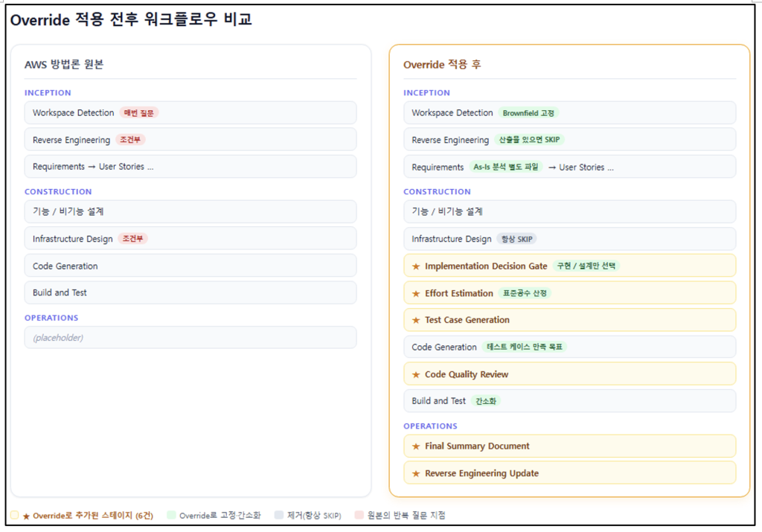Click the 'Override 적용 후' panel title
This screenshot has height=532, width=762.
[442, 65]
